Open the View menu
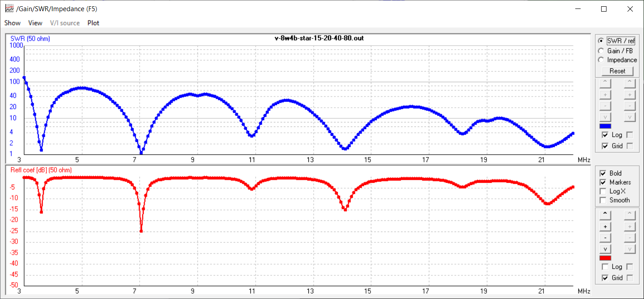The width and height of the screenshot is (644, 299). click(35, 23)
